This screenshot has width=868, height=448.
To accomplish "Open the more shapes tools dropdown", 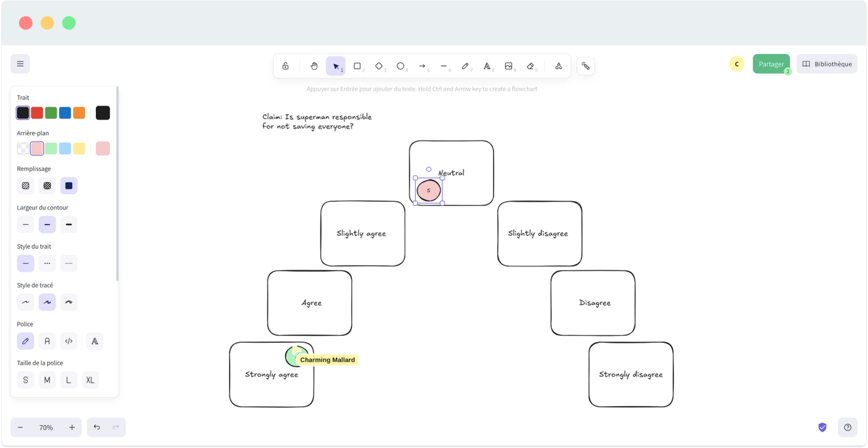I will (x=559, y=66).
